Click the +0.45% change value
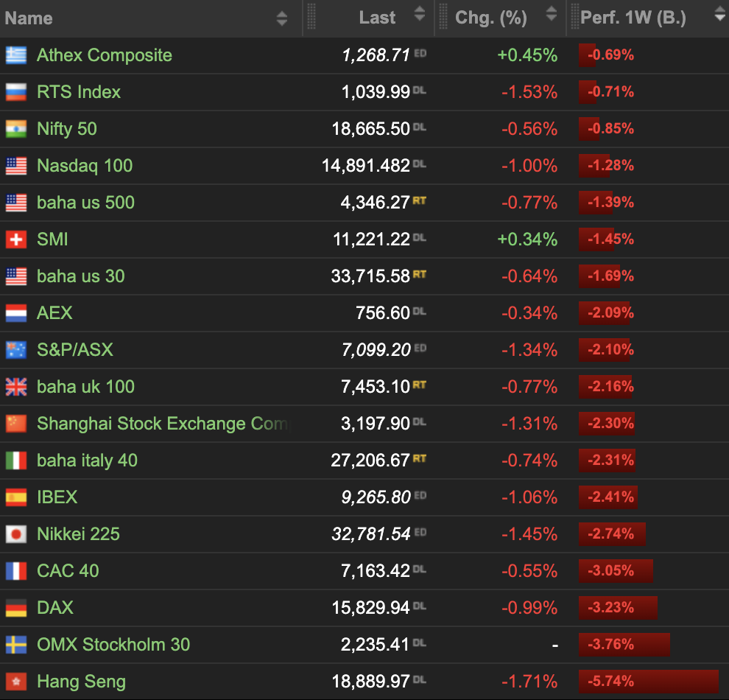729x700 pixels. pyautogui.click(x=527, y=55)
